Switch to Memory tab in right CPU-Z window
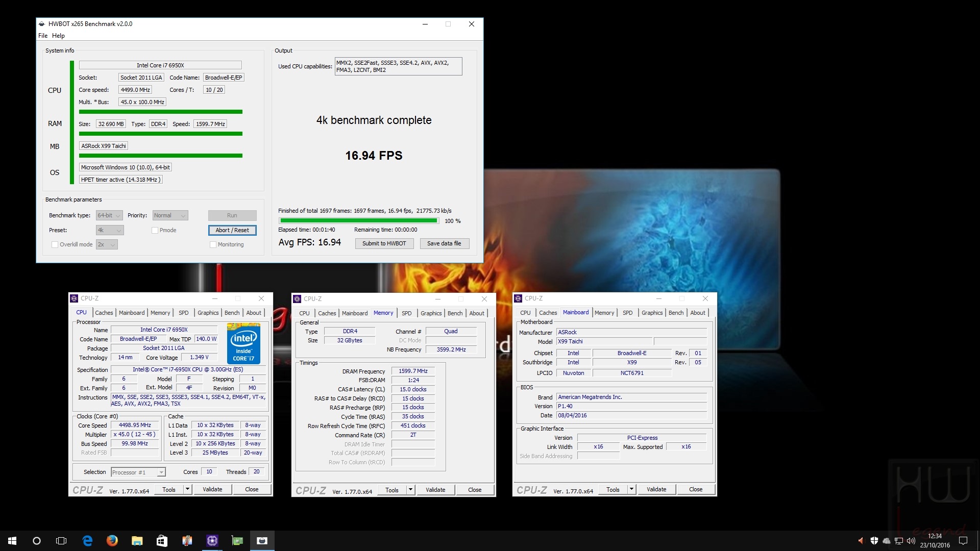 [604, 313]
